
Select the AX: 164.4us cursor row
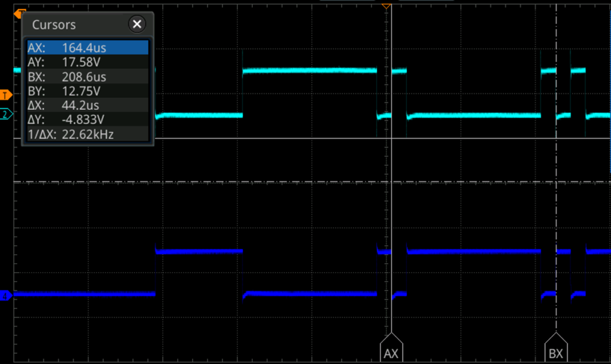[x=88, y=48]
